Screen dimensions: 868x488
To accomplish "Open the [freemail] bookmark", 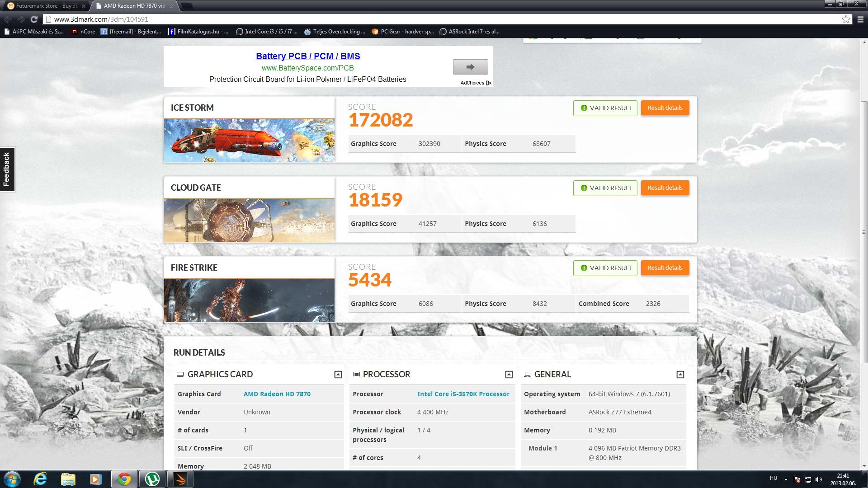I will tap(131, 32).
